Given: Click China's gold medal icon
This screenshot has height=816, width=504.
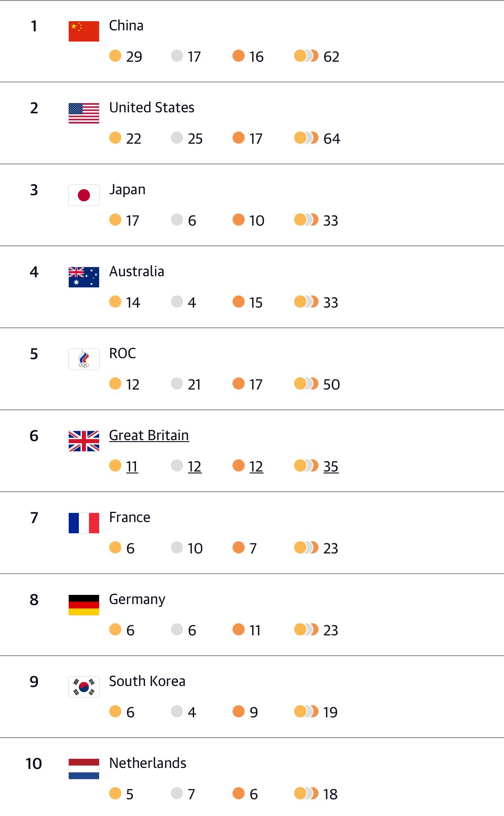Looking at the screenshot, I should click(x=115, y=56).
